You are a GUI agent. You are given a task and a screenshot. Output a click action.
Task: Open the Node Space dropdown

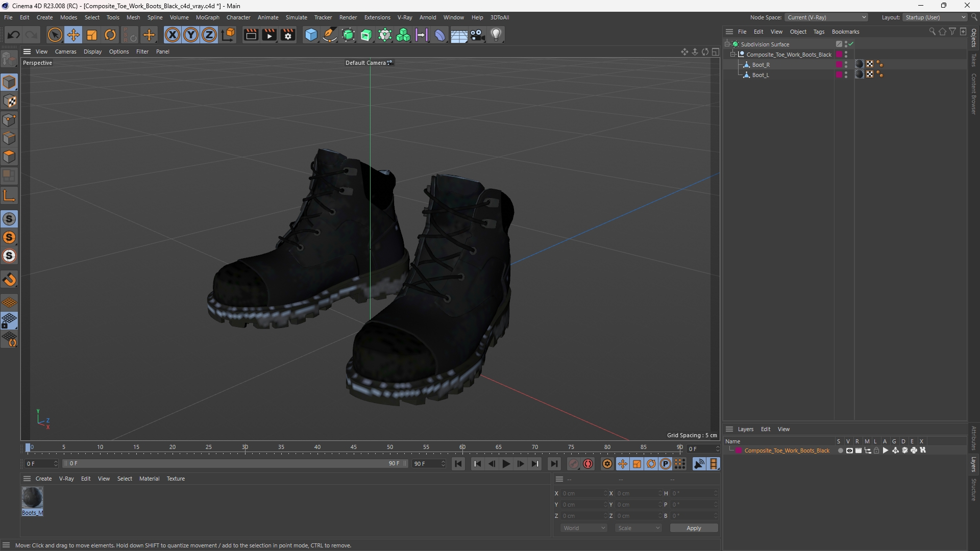[x=826, y=17]
